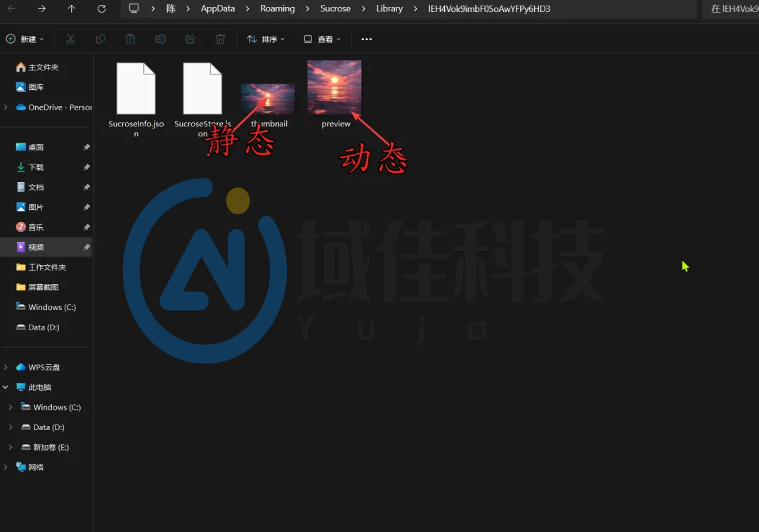Screen dimensions: 759x532
Task: Open 图片 (Pictures) quick access folder
Action: pos(30,207)
